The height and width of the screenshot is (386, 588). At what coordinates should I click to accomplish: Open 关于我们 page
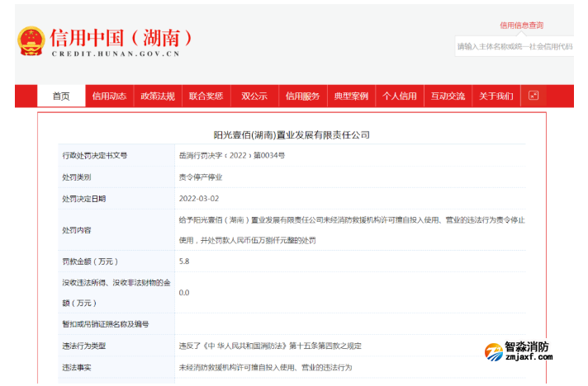[x=496, y=96]
